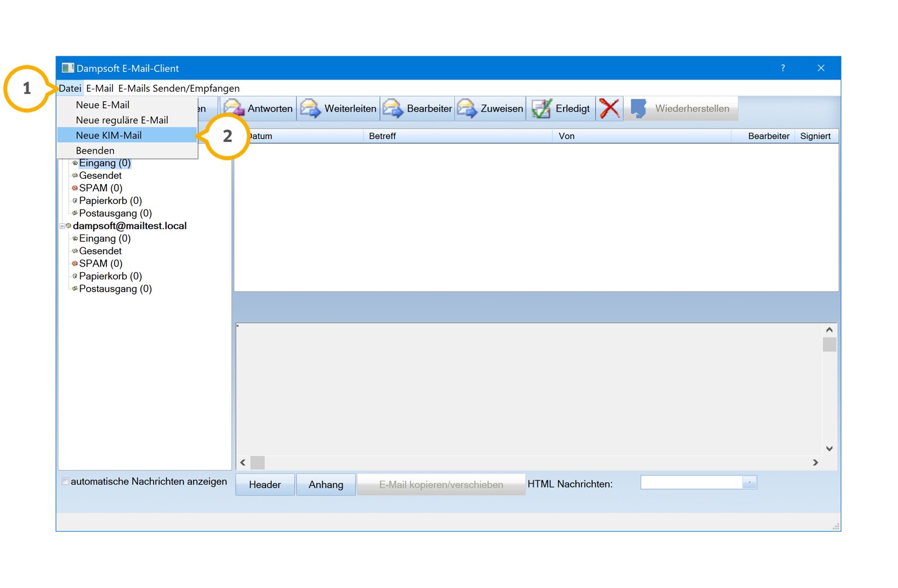Click the Zuweisen toolbar button
Image resolution: width=898 pixels, height=588 pixels.
point(491,109)
